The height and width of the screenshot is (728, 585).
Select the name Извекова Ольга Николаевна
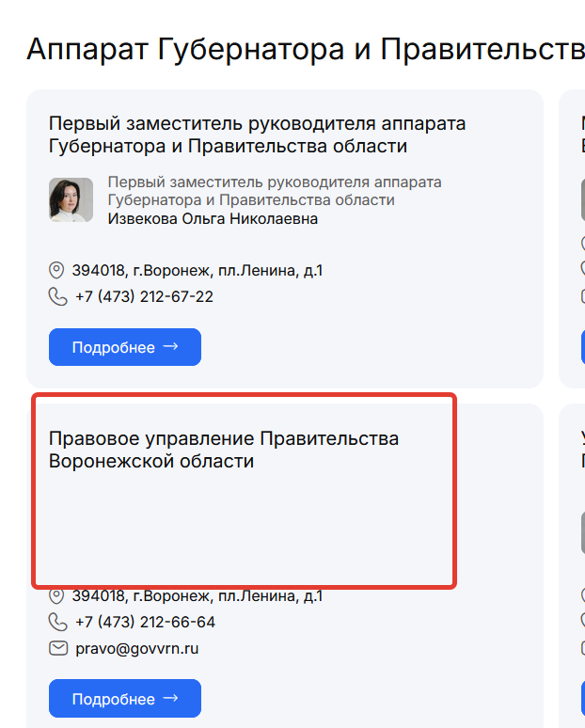(213, 219)
